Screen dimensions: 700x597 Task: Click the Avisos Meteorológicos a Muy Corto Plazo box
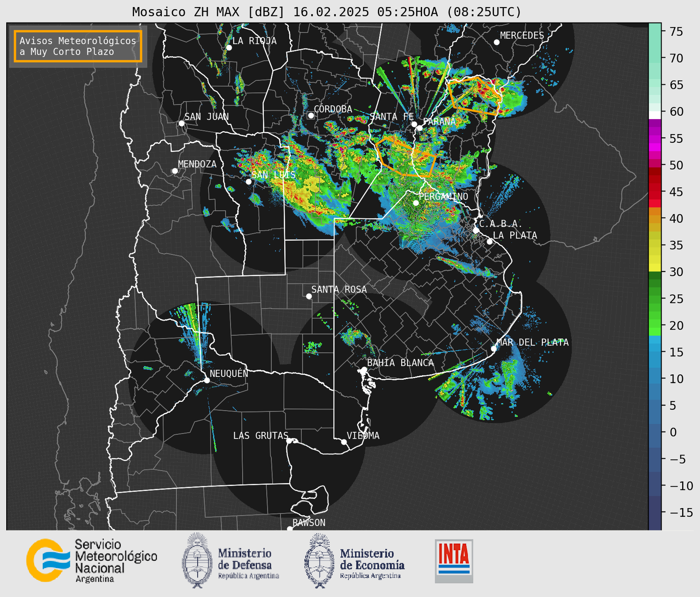tap(78, 46)
